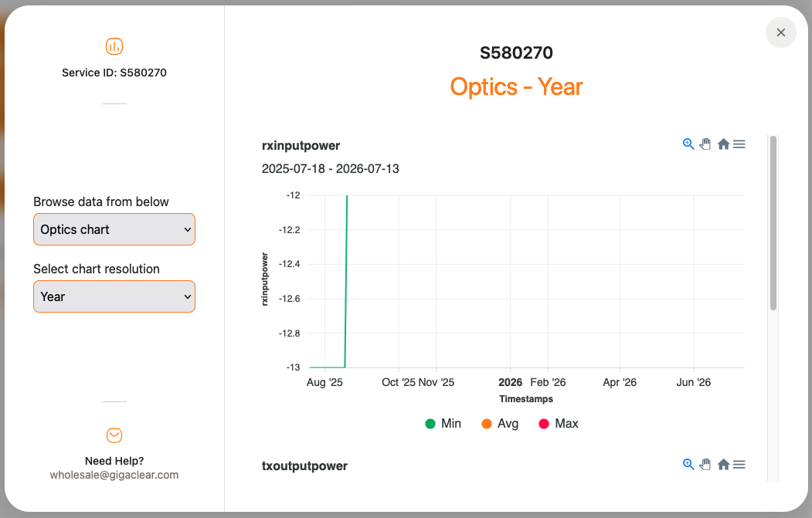Select txoutputpower chart pan hand tool
Screen dimensions: 812x518
(705, 464)
